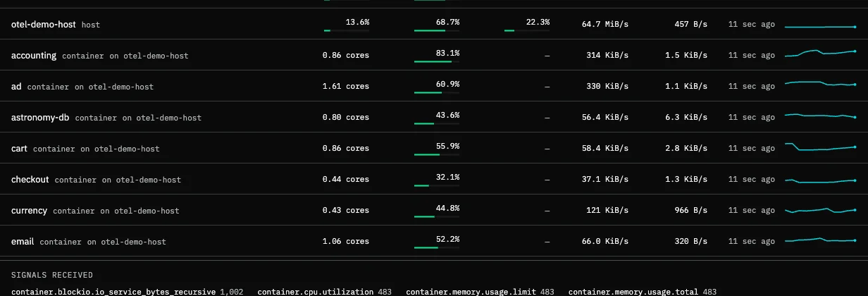The image size is (868, 296).
Task: Click "11 sec ago" in the astronomy-db row
Action: tap(752, 117)
